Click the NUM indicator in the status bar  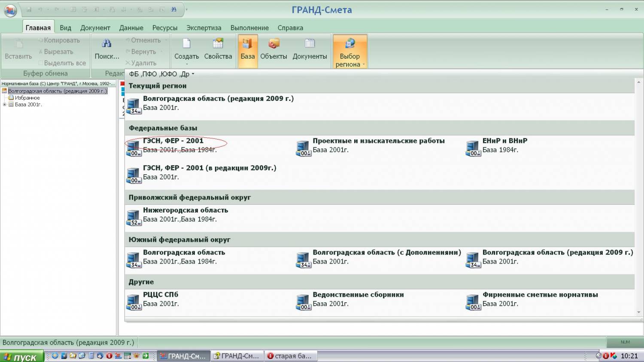[625, 342]
